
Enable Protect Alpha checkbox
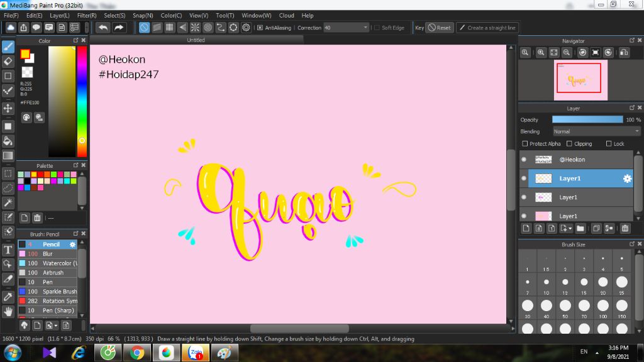click(525, 144)
